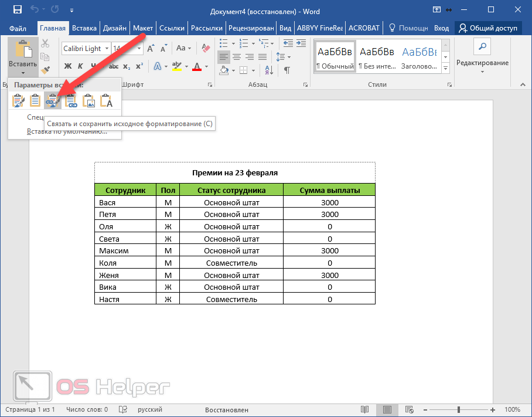The image size is (532, 417).
Task: Save the document with the floppy disk icon
Action: pyautogui.click(x=17, y=10)
